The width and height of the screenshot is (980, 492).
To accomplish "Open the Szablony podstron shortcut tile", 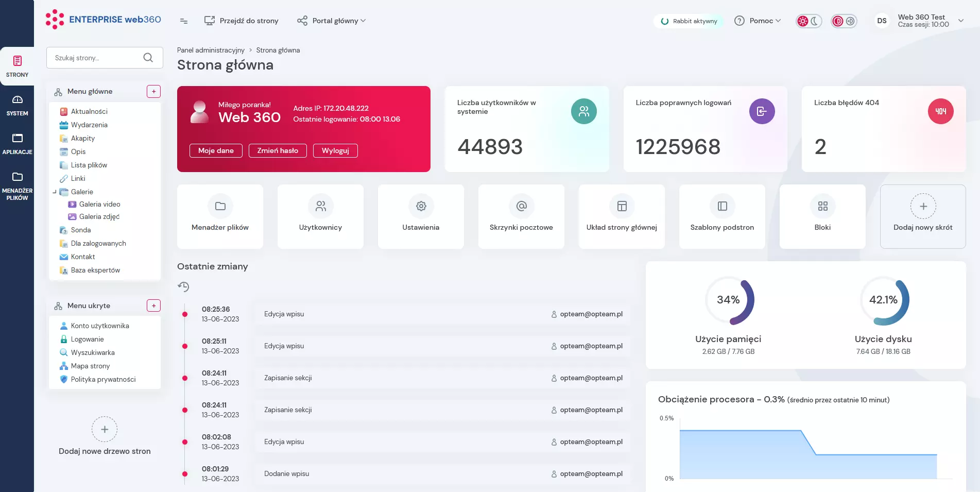I will click(x=722, y=216).
